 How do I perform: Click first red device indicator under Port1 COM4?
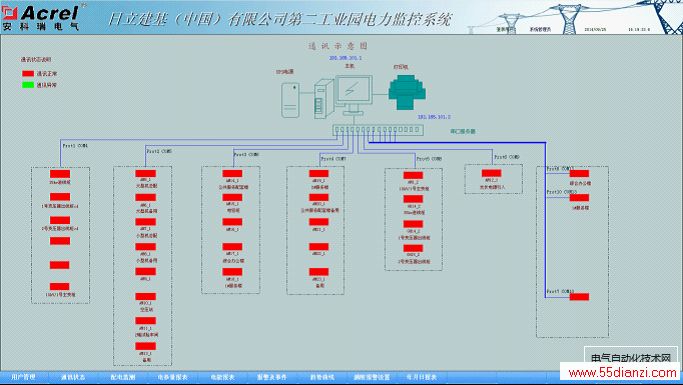60,174
